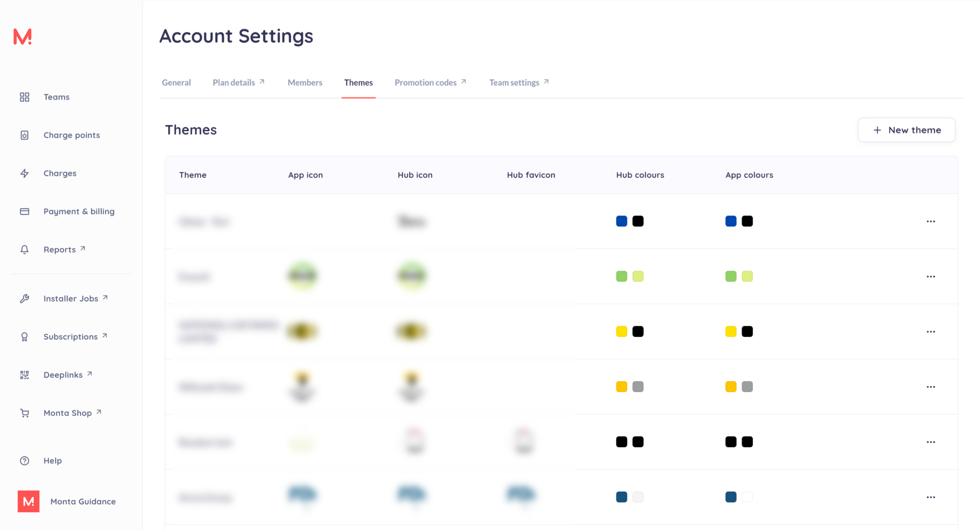Screen dimensions: 980x530
Task: Click the Charge points station icon
Action: click(24, 135)
